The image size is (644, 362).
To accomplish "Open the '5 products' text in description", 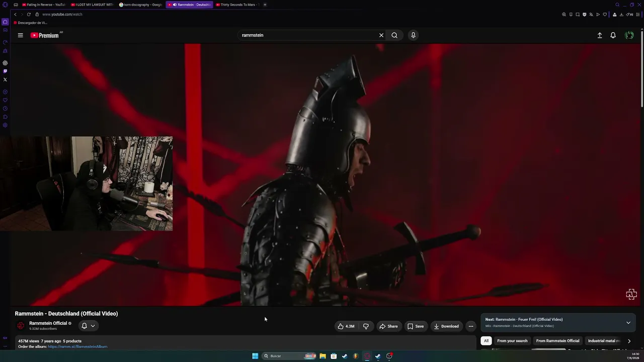I will coord(72,341).
